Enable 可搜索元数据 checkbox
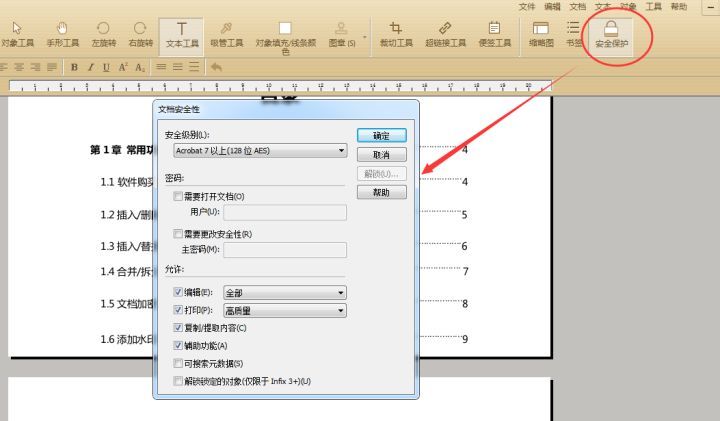The width and height of the screenshot is (720, 421). coord(178,363)
